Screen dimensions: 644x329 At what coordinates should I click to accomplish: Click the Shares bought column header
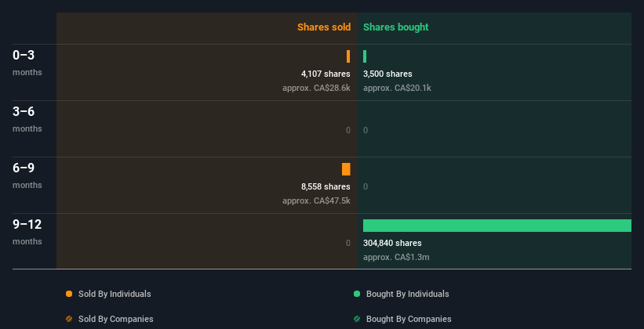click(395, 27)
